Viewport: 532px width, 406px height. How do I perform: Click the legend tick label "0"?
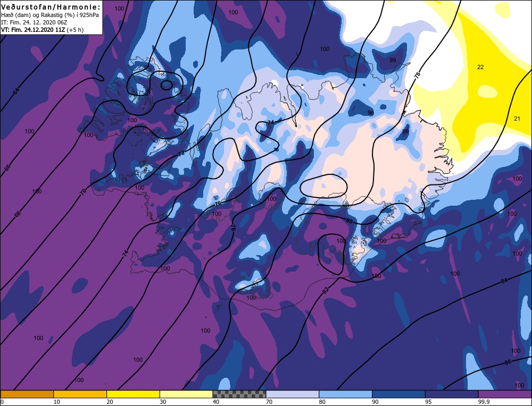[x=2, y=402]
